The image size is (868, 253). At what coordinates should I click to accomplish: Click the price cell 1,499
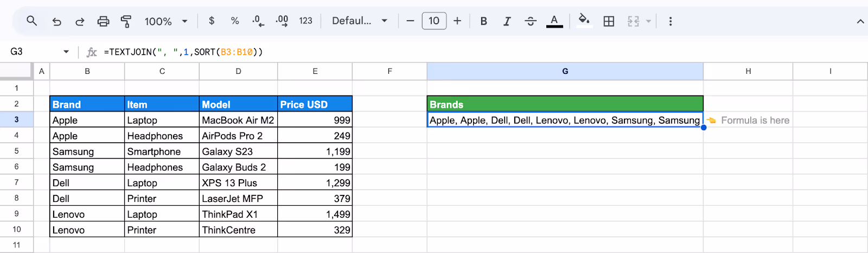315,214
